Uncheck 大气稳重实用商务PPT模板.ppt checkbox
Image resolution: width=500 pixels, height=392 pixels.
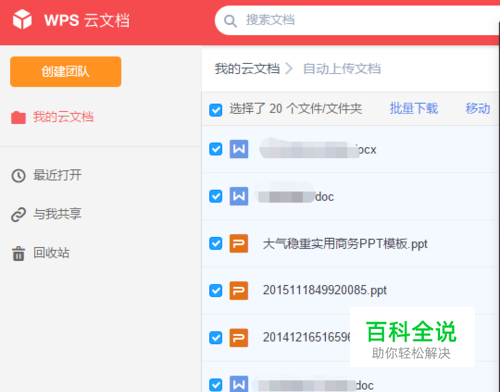(216, 243)
